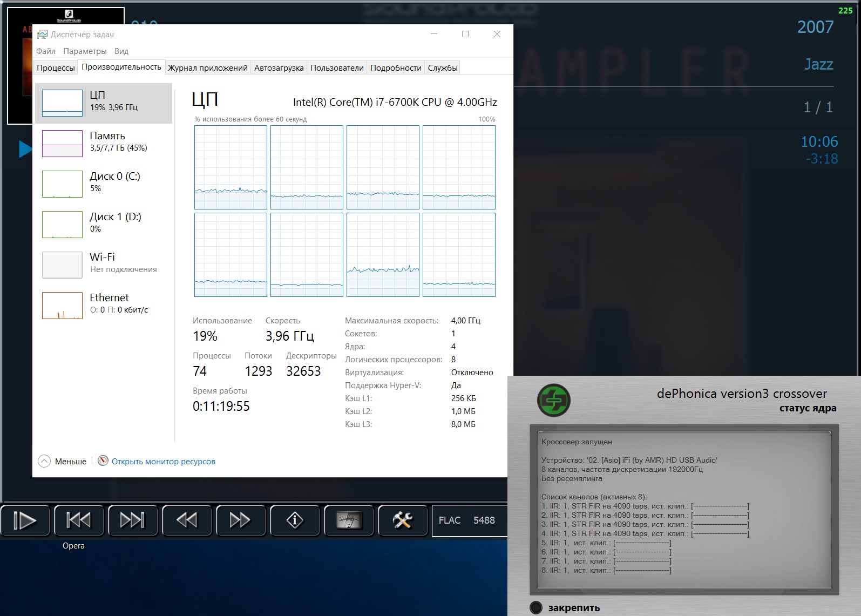Toggle the закрепить pin radio button
This screenshot has width=861, height=616.
click(x=536, y=607)
